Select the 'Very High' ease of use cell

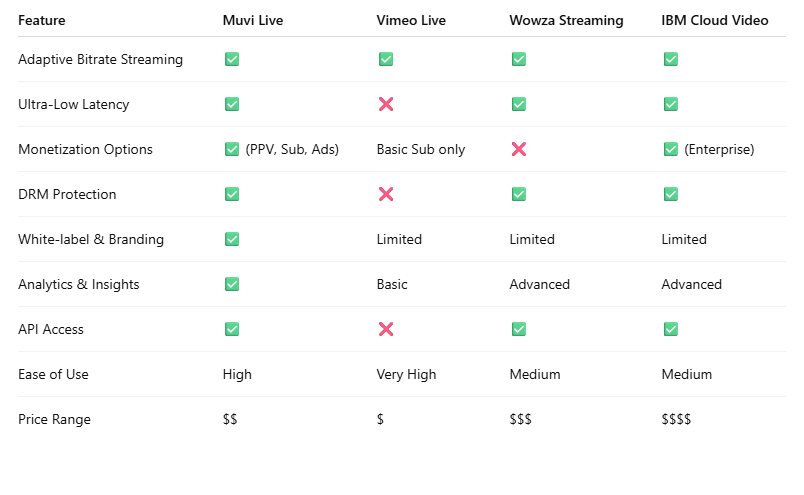coord(406,374)
